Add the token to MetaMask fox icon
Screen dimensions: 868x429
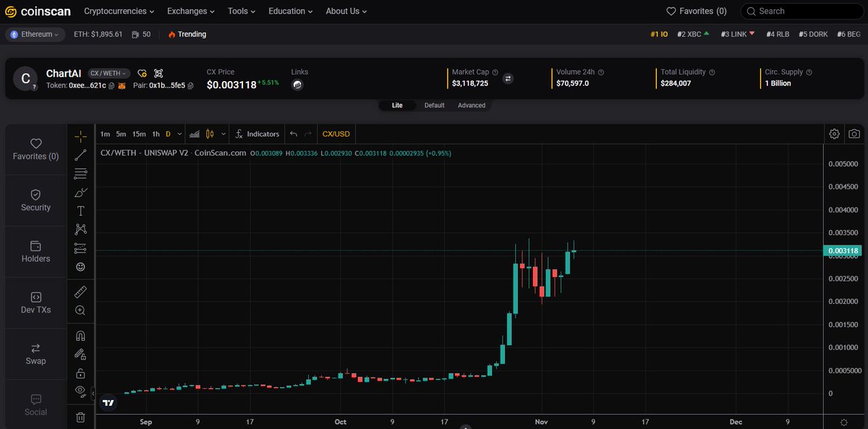coord(122,85)
